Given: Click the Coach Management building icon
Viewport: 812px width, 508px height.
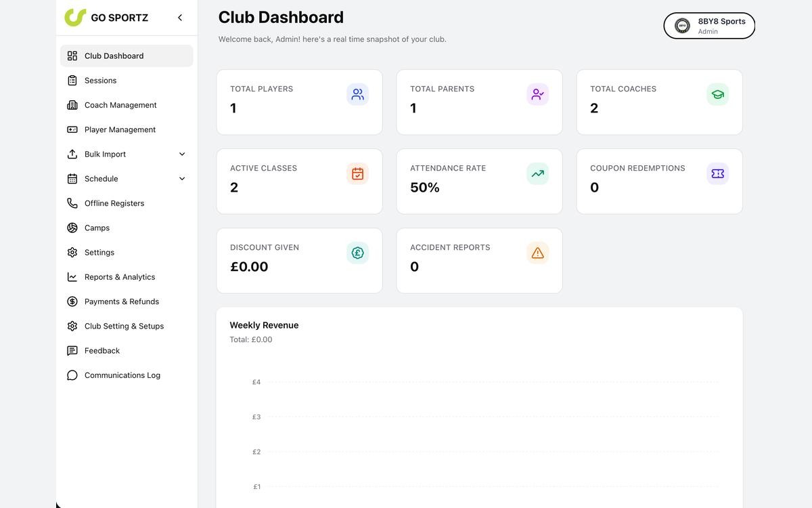Looking at the screenshot, I should pos(72,105).
